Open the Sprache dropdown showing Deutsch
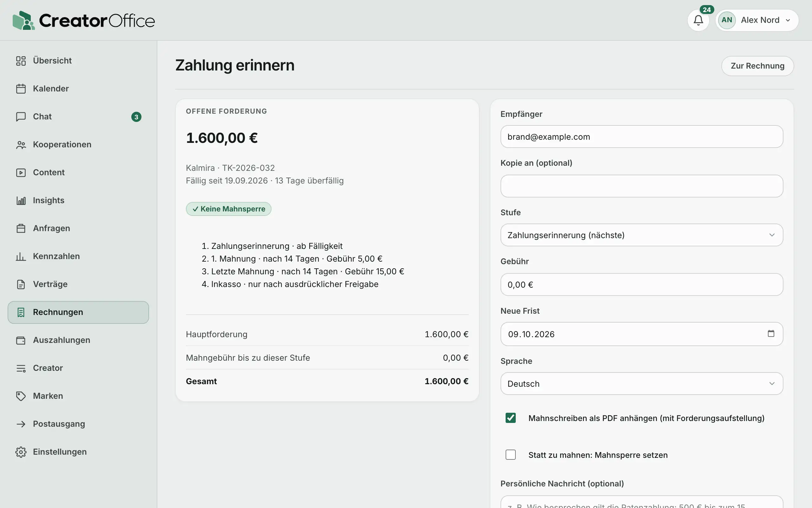This screenshot has height=508, width=812. point(642,383)
